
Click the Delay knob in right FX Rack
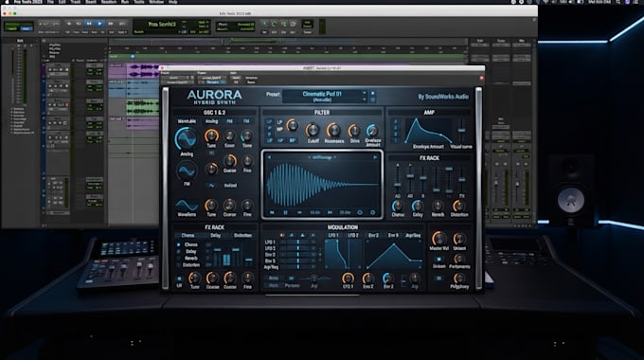click(x=418, y=206)
